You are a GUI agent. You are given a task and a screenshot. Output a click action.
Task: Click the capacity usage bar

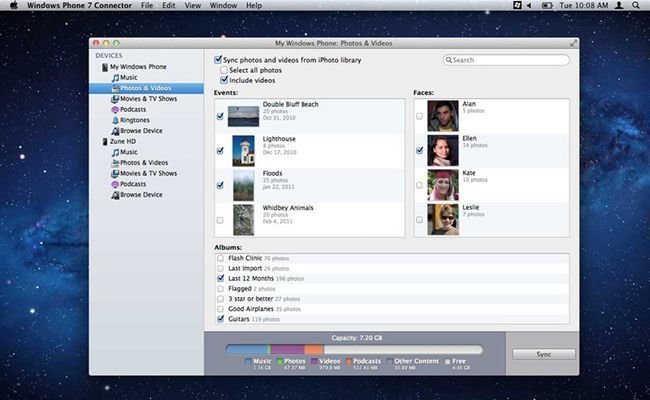click(354, 349)
